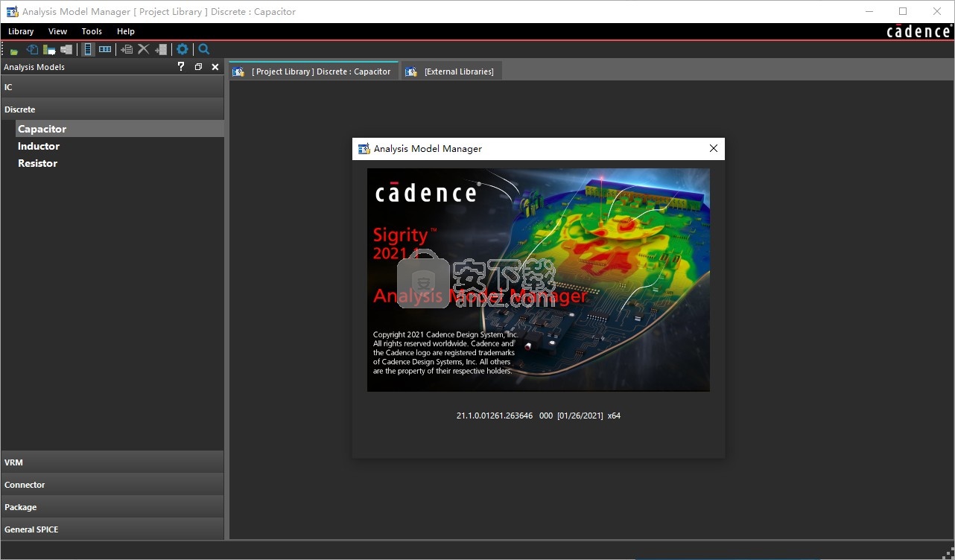
Task: Click the add model document icon
Action: 161,50
